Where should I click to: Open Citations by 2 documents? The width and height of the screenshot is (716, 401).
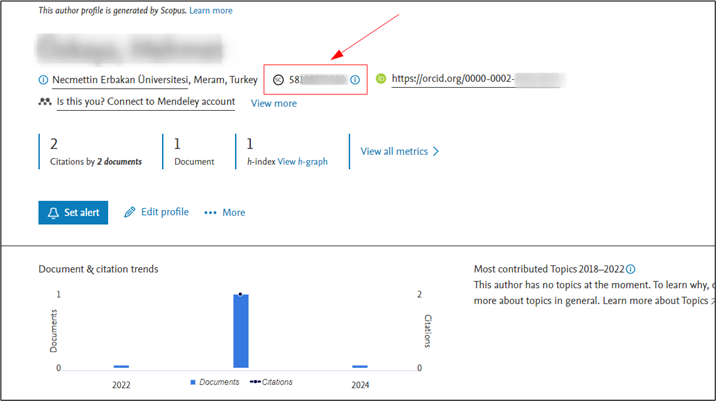(96, 162)
